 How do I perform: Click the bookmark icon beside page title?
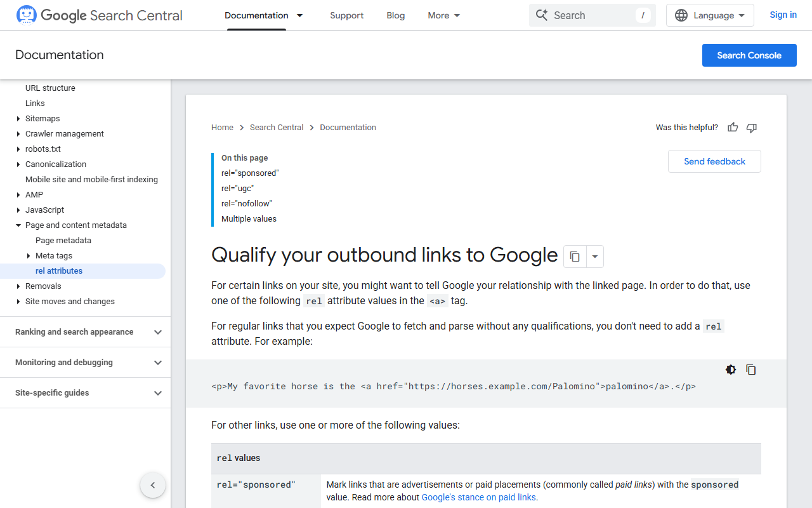(x=575, y=257)
